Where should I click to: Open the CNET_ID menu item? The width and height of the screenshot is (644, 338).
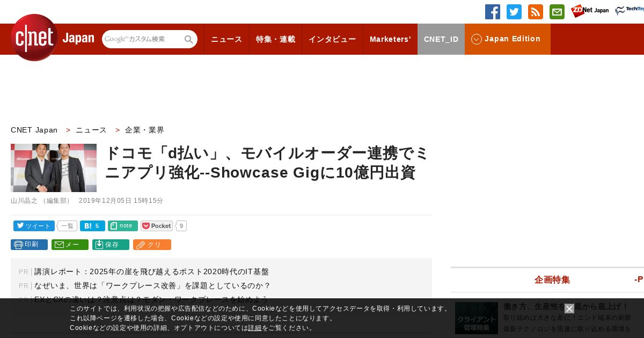441,39
